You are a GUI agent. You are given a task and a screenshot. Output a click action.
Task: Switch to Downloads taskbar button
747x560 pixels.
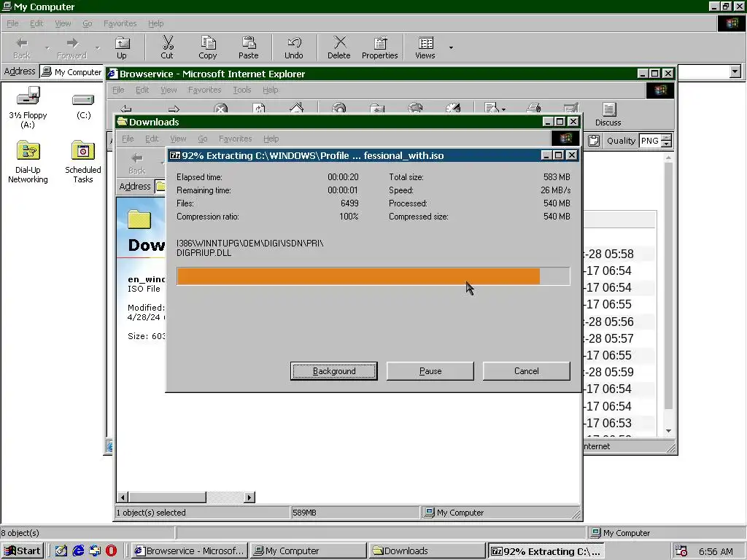tap(427, 551)
